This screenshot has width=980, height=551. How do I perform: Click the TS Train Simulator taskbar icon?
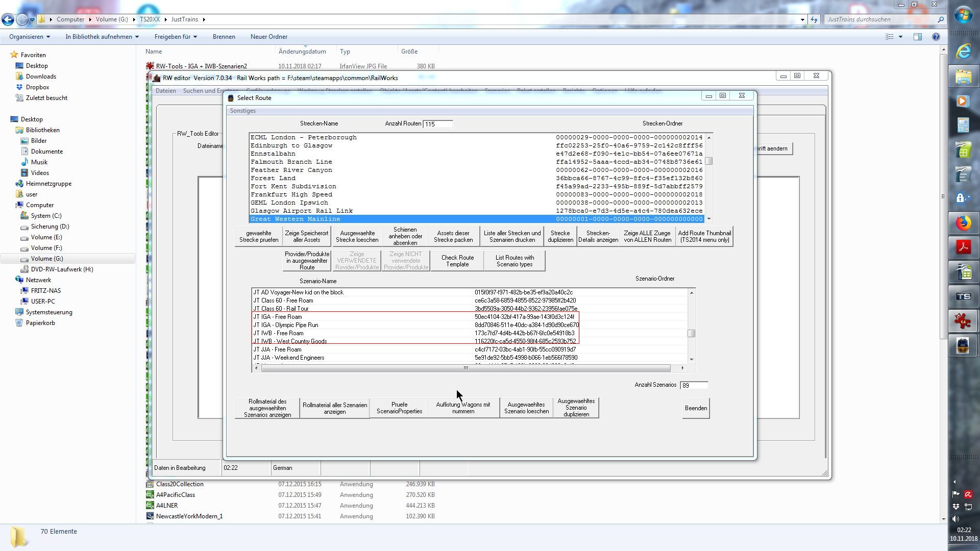coord(963,296)
